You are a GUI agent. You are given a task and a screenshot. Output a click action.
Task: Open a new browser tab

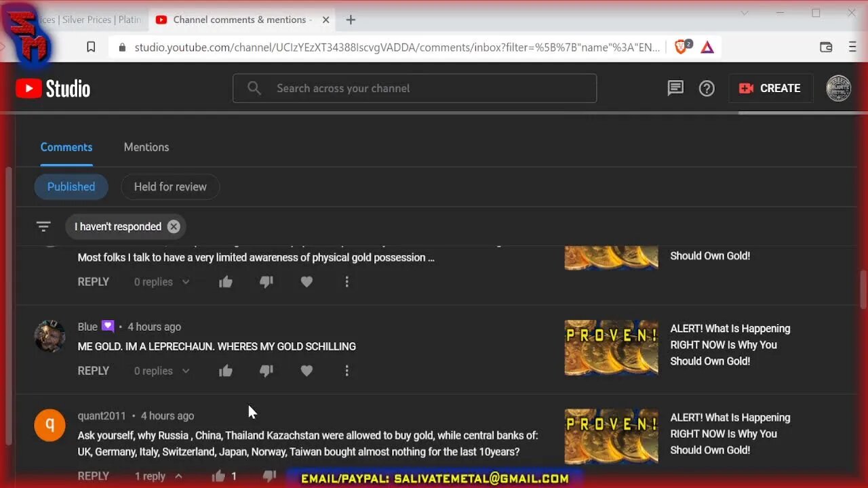[x=351, y=20]
